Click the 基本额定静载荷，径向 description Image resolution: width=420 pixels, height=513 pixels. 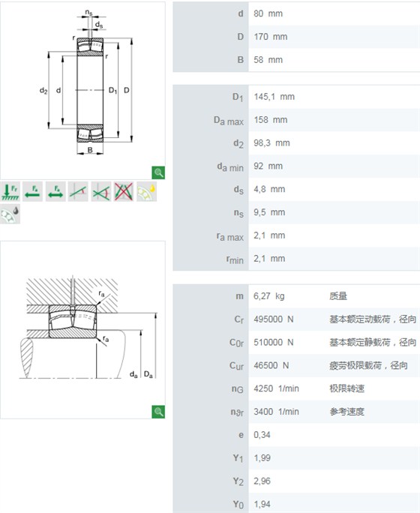[x=373, y=342]
